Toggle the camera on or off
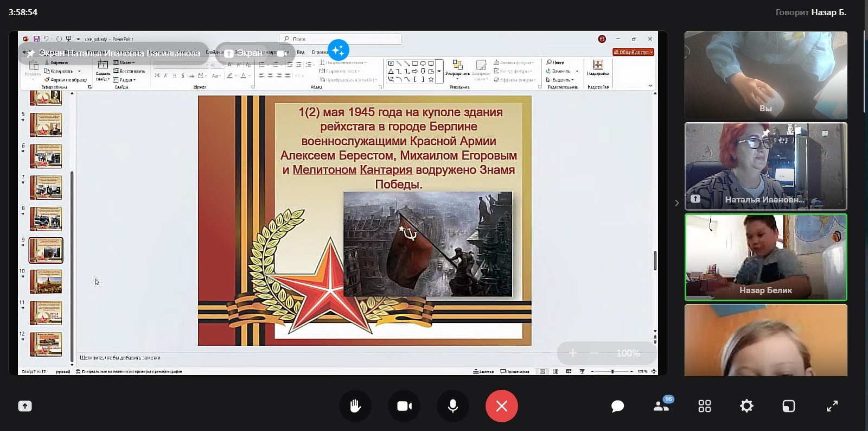Image resolution: width=868 pixels, height=431 pixels. 404,406
